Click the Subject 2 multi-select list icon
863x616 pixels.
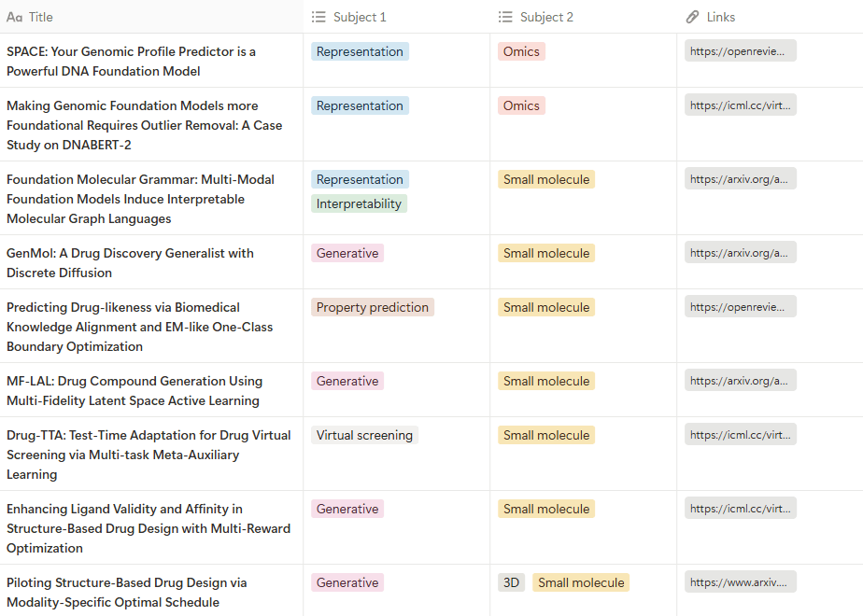(505, 17)
